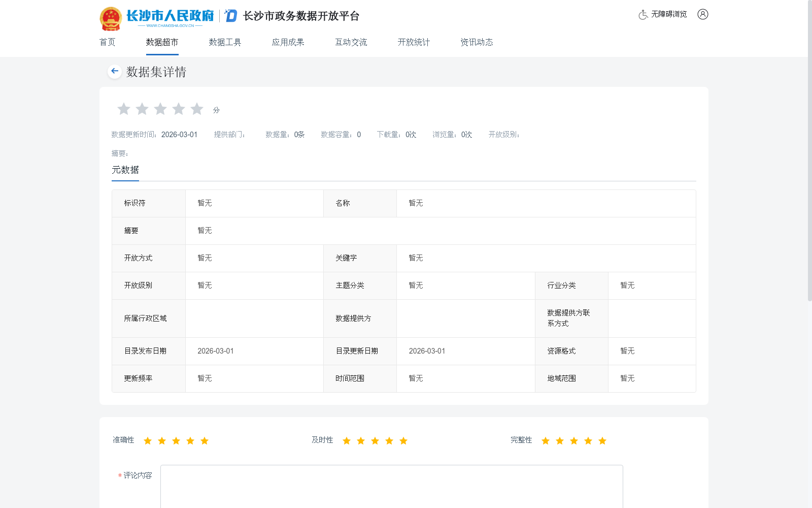Set 及时性 rating to three stars
Viewport: 812px width, 508px height.
point(375,440)
